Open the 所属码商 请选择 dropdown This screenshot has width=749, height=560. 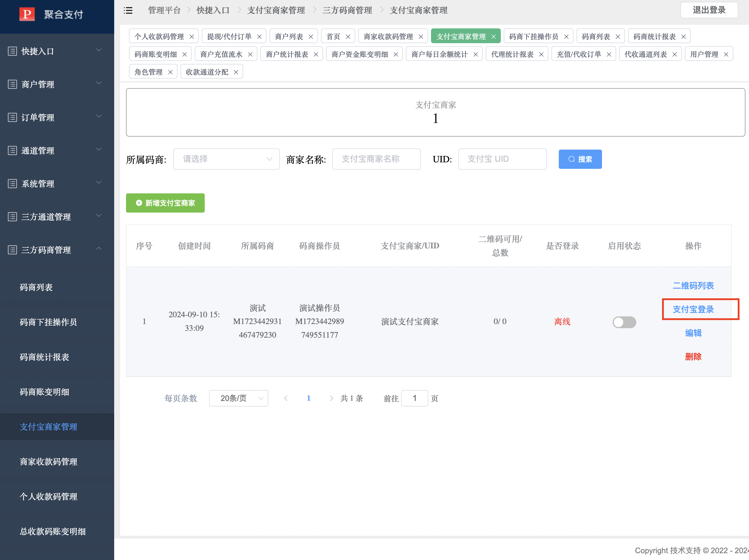226,159
